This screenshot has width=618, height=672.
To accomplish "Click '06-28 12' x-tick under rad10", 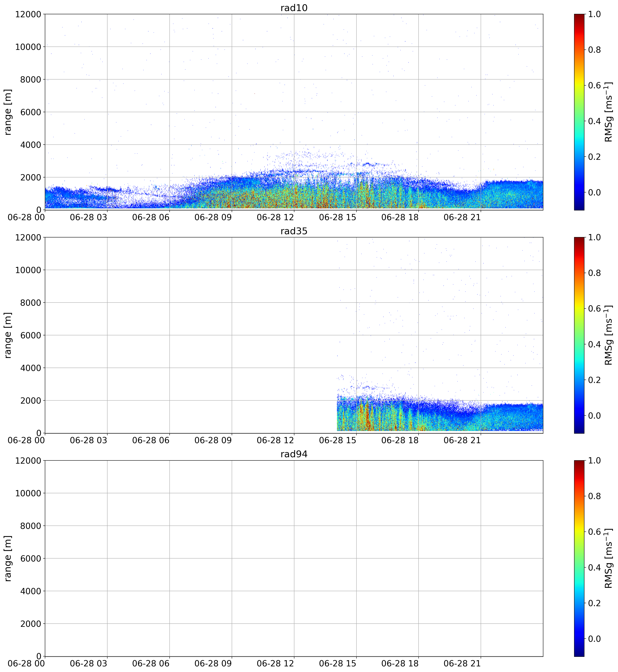I will tap(275, 217).
